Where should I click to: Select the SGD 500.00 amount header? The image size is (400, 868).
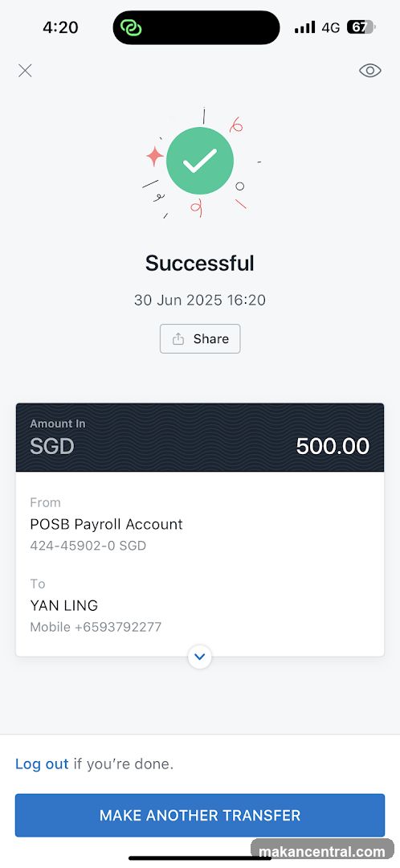[200, 437]
